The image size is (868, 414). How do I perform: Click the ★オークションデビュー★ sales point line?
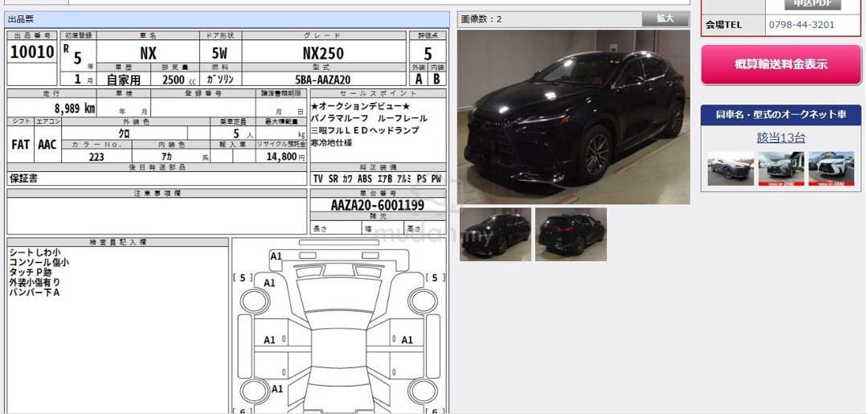pos(360,106)
